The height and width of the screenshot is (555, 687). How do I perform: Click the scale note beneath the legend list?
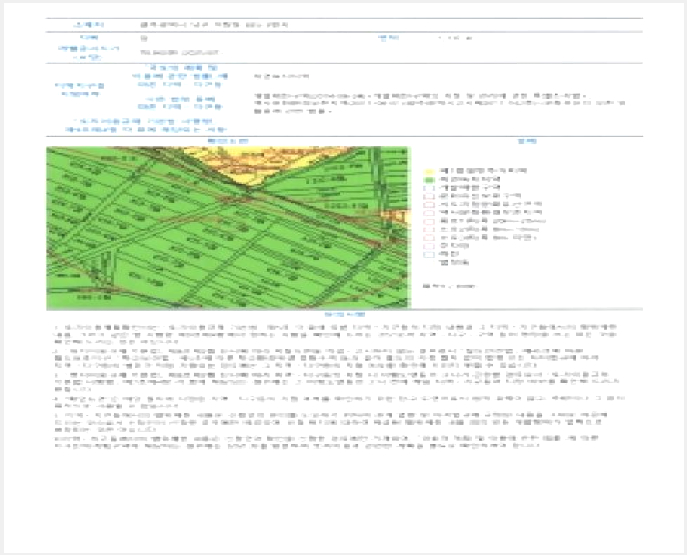[x=449, y=286]
